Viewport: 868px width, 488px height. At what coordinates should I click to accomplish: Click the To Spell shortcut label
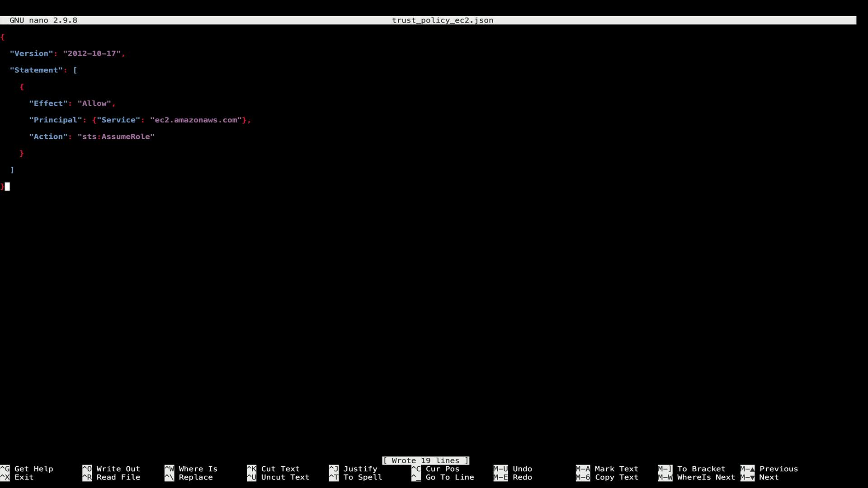tap(363, 477)
